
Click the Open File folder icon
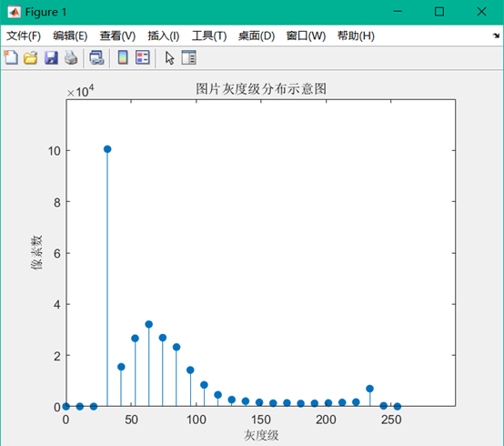tap(31, 58)
